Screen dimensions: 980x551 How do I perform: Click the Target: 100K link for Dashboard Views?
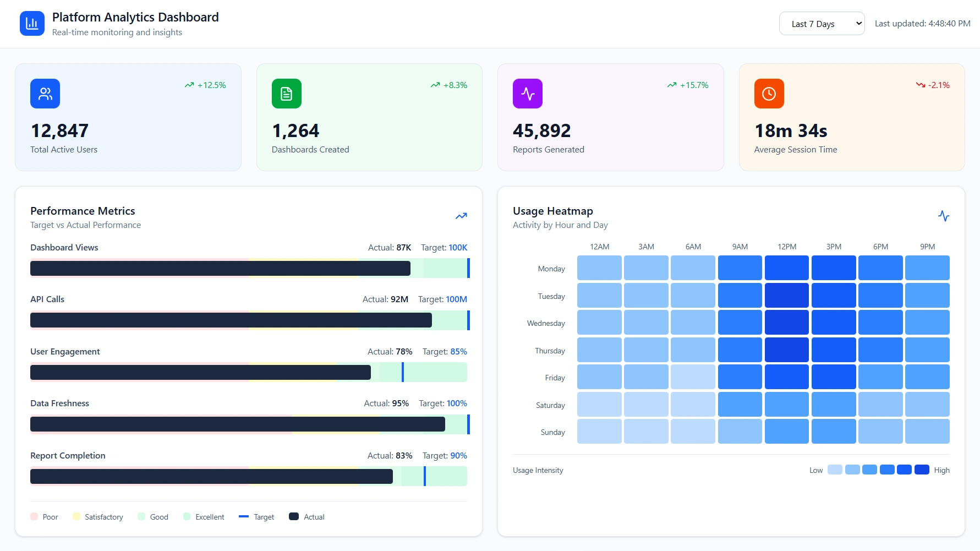coord(444,247)
